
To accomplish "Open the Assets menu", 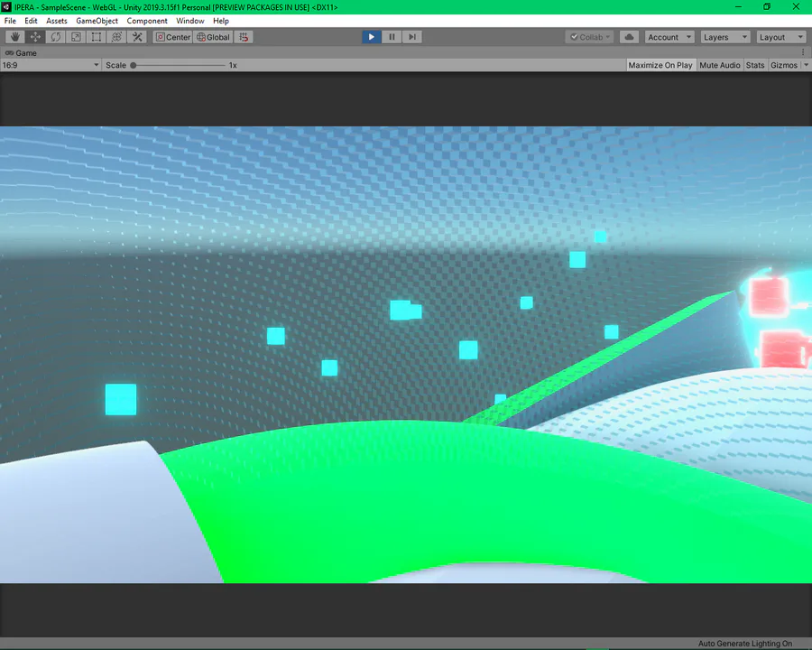I will [57, 21].
